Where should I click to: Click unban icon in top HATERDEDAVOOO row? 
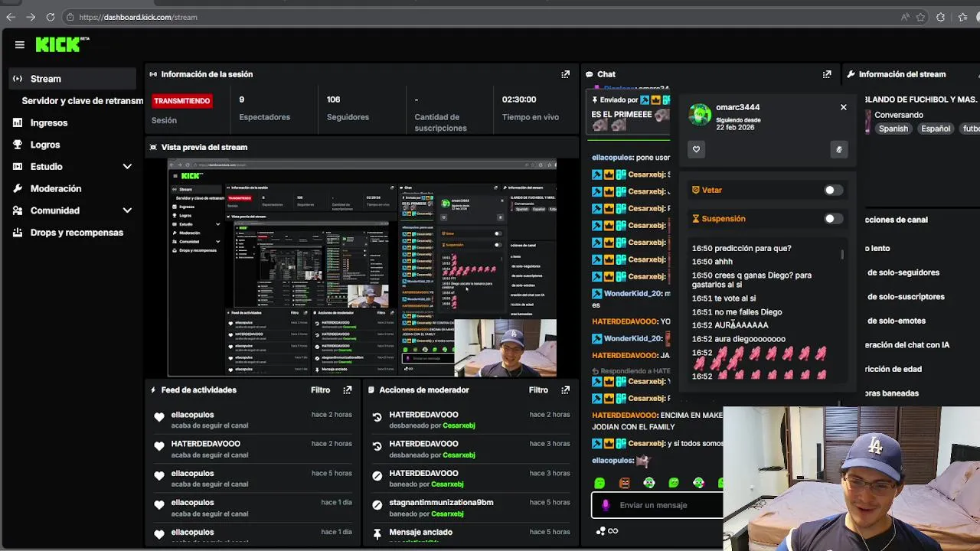[x=377, y=417]
